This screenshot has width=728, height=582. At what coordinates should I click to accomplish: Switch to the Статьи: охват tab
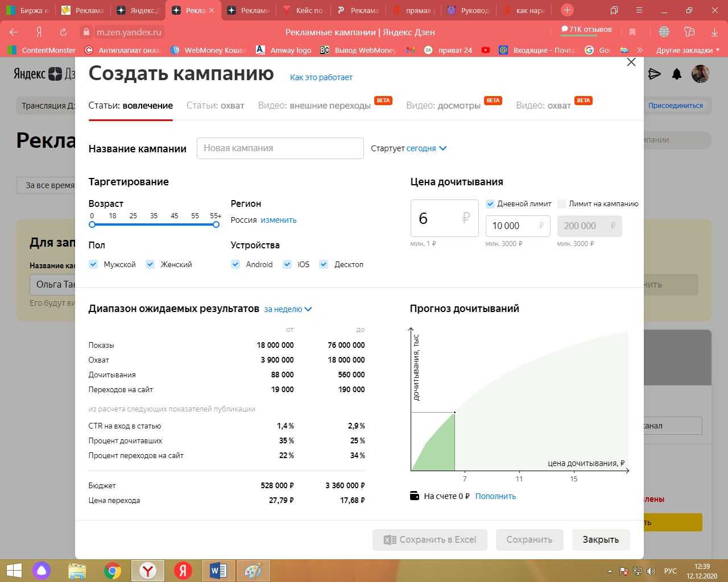point(215,106)
